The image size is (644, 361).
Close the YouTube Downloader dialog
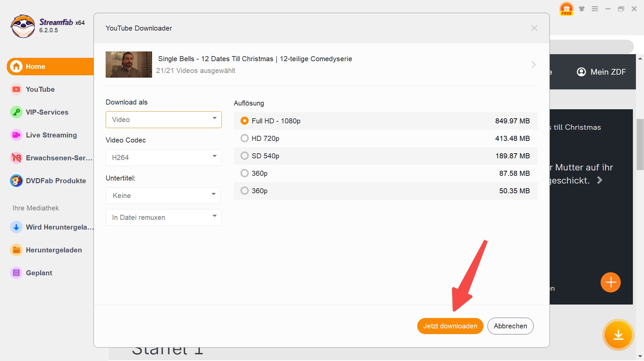click(534, 28)
